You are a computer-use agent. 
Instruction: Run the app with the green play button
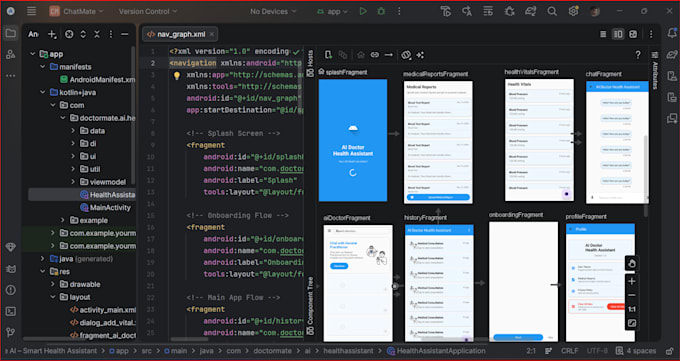point(363,11)
